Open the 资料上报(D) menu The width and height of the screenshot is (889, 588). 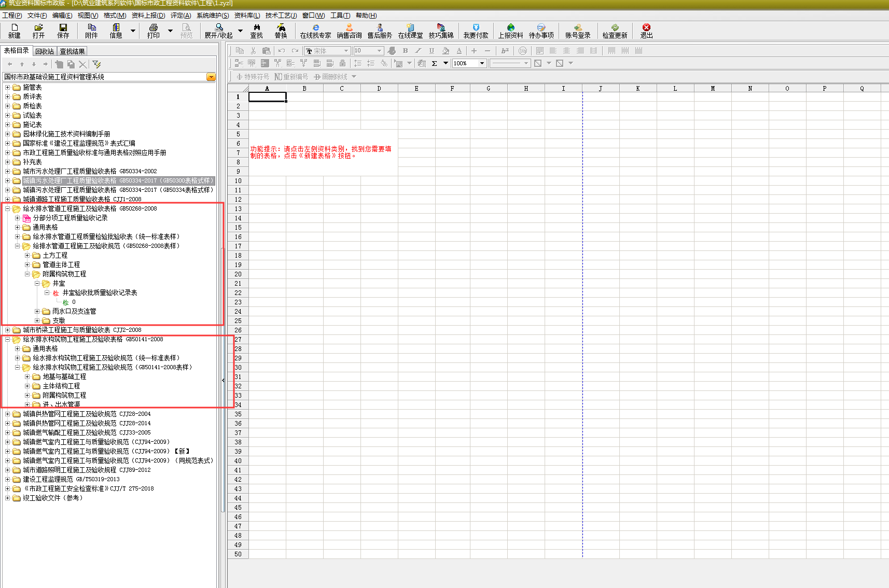point(148,16)
